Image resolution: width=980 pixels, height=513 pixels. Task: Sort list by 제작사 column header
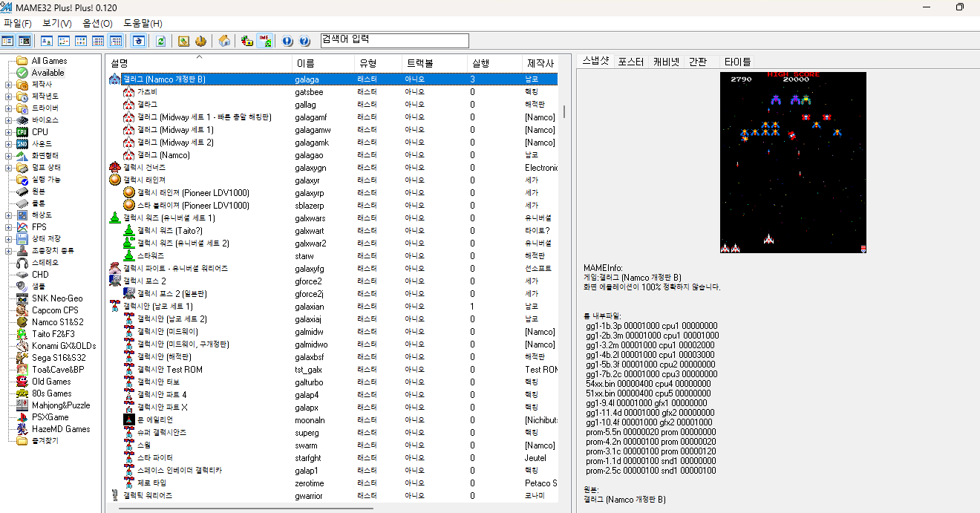[539, 63]
